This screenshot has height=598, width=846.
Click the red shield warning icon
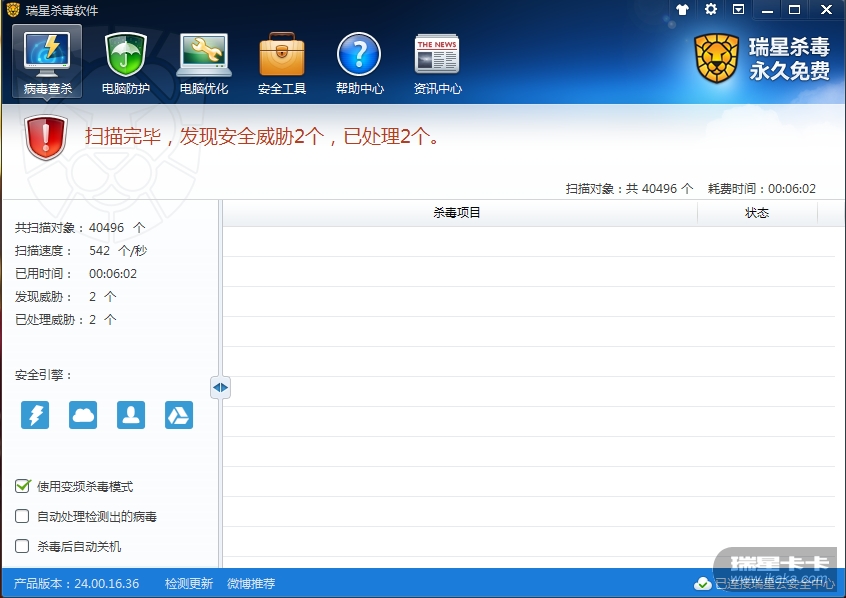pos(46,138)
